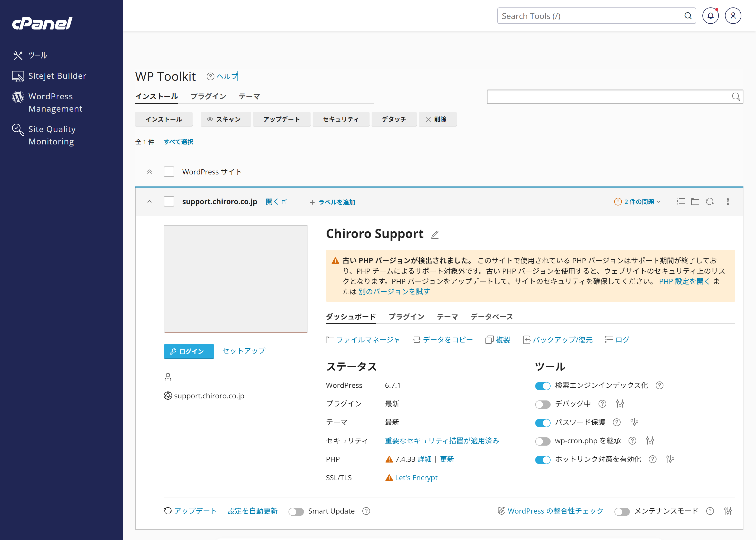Open help for search engine indexing

[x=659, y=385]
